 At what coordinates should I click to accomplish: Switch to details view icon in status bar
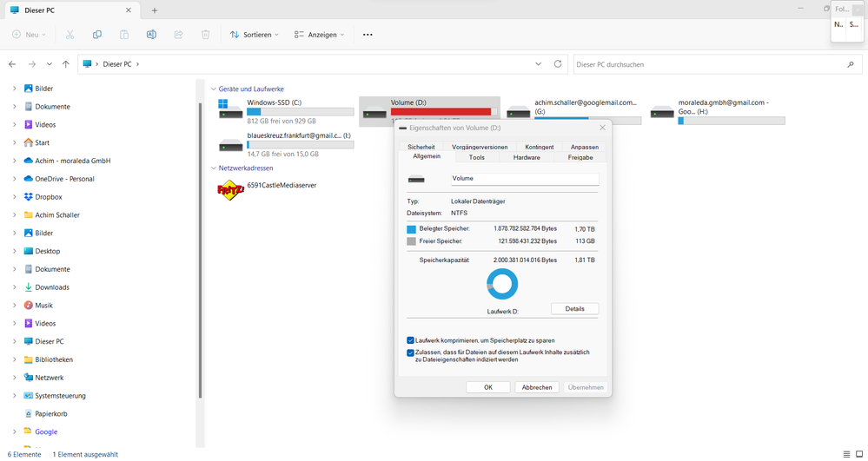click(x=846, y=454)
